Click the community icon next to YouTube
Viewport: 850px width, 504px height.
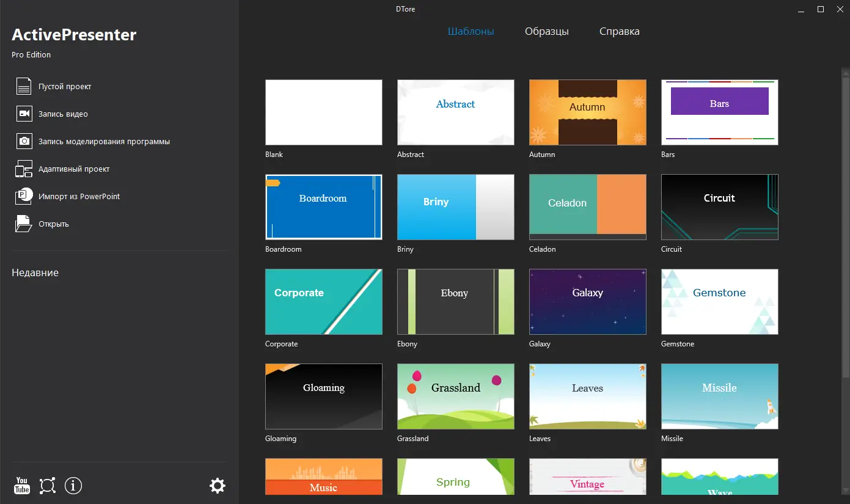[x=48, y=486]
